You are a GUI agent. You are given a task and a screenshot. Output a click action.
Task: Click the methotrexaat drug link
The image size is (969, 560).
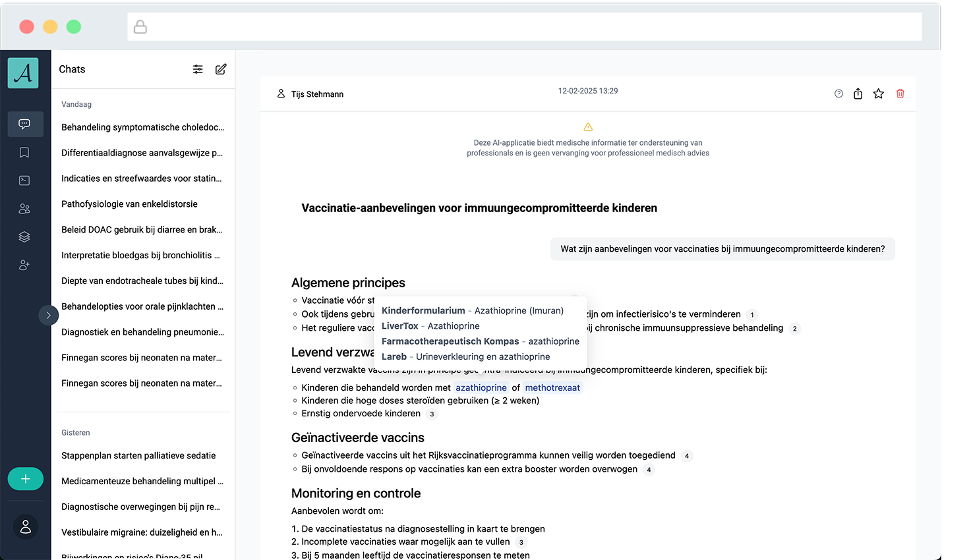click(x=552, y=387)
